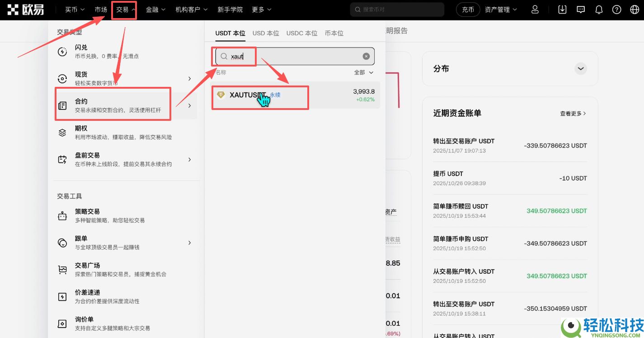Click the language globe icon
Viewport: 644px width, 338px height.
(x=635, y=9)
